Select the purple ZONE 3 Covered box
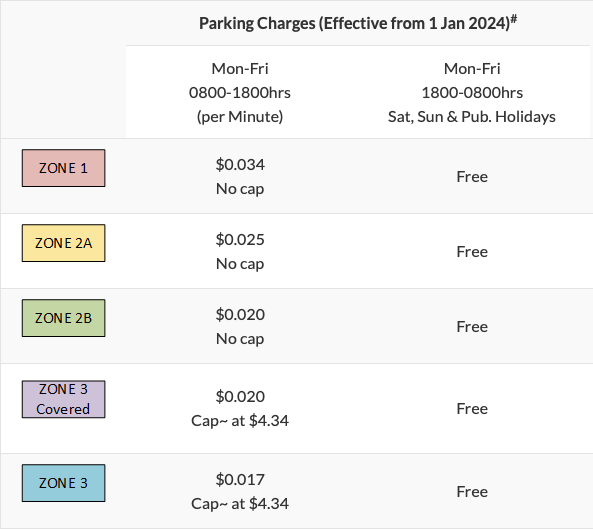 (64, 399)
